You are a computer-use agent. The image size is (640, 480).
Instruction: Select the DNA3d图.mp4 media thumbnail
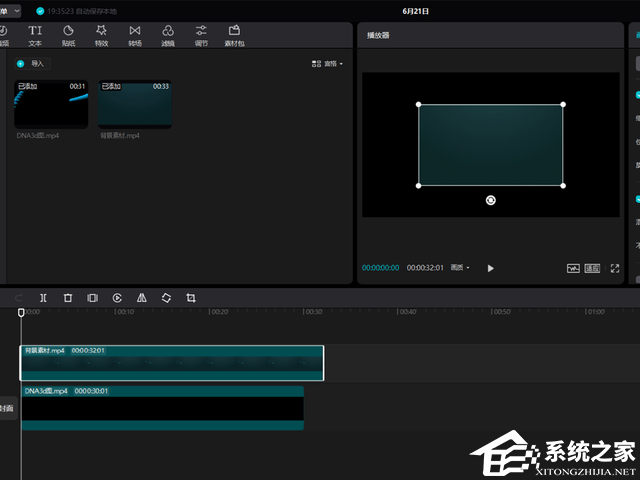pyautogui.click(x=51, y=104)
